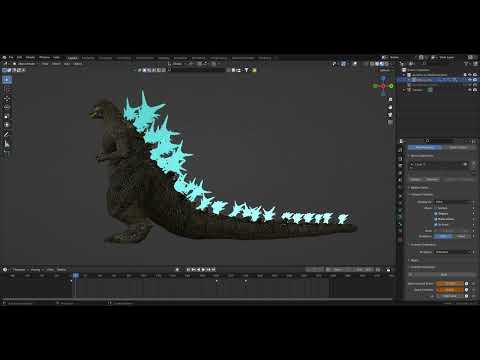Toggle eye icon on highlighted outliner row
480x360 pixels.
pyautogui.click(x=470, y=80)
